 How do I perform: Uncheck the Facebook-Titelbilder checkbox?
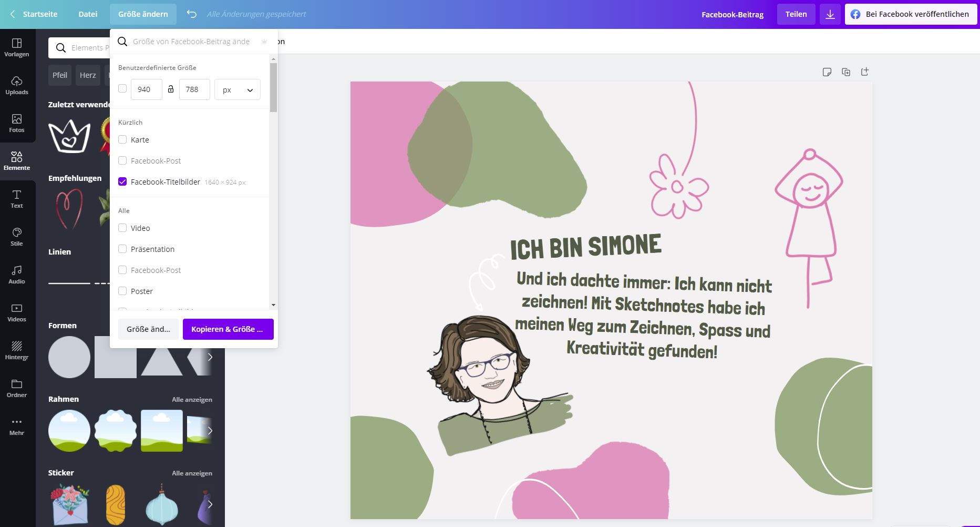pos(122,181)
